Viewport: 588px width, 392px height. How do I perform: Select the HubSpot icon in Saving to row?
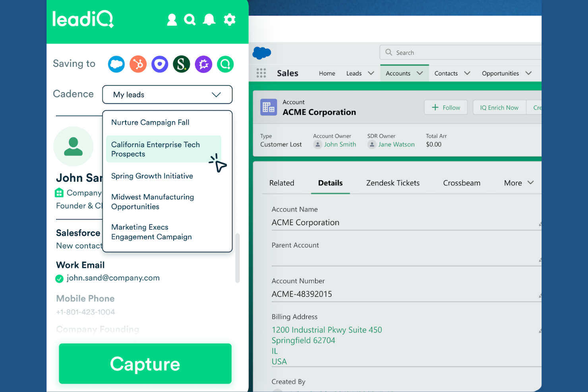(138, 64)
